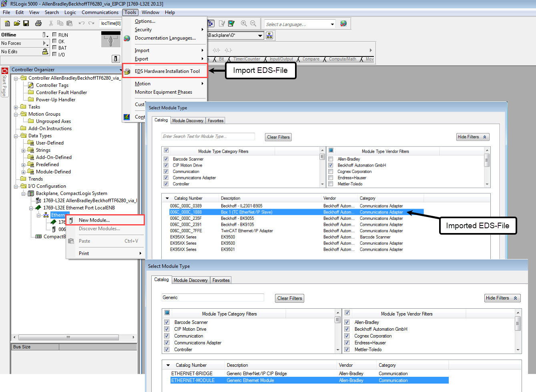The height and width of the screenshot is (392, 536).
Task: Toggle Endress+Hauser vendor checkbox in lower dialog
Action: (x=347, y=343)
